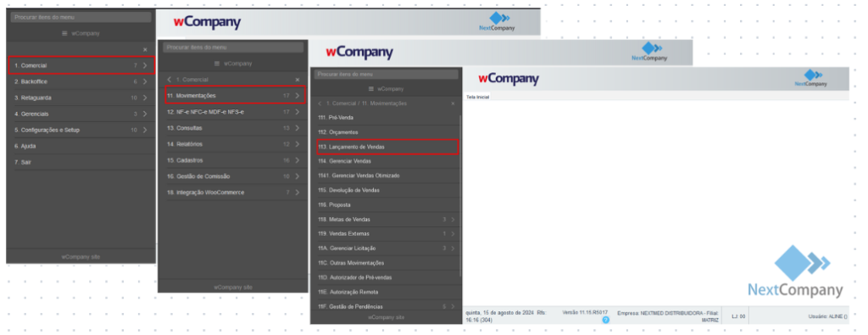This screenshot has width=868, height=335.
Task: Click 'Procurar itens do menu' field in first panel
Action: pos(81,17)
